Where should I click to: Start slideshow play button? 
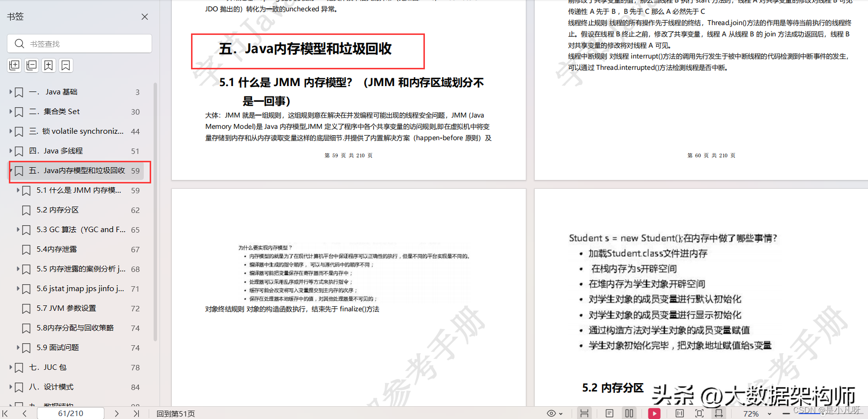point(654,414)
